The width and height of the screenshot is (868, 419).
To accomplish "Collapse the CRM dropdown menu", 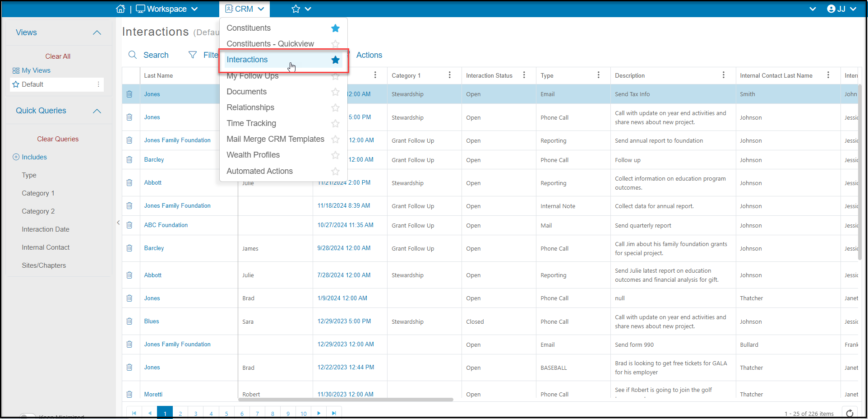I will (x=245, y=9).
